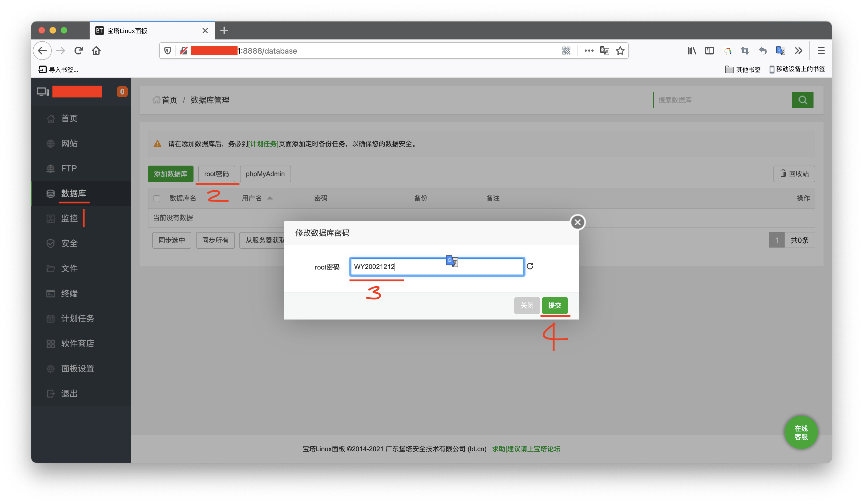This screenshot has height=504, width=863.
Task: Toggle the select-all checkbox in database table
Action: point(157,198)
